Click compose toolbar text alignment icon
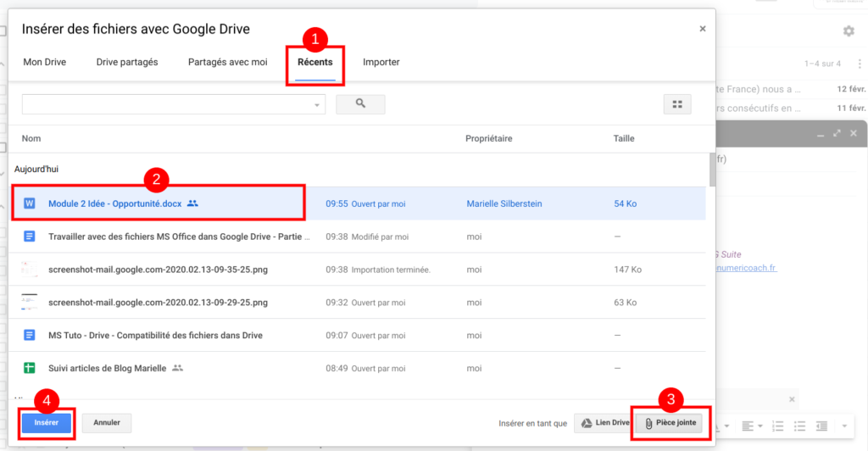The image size is (868, 451). 748,426
